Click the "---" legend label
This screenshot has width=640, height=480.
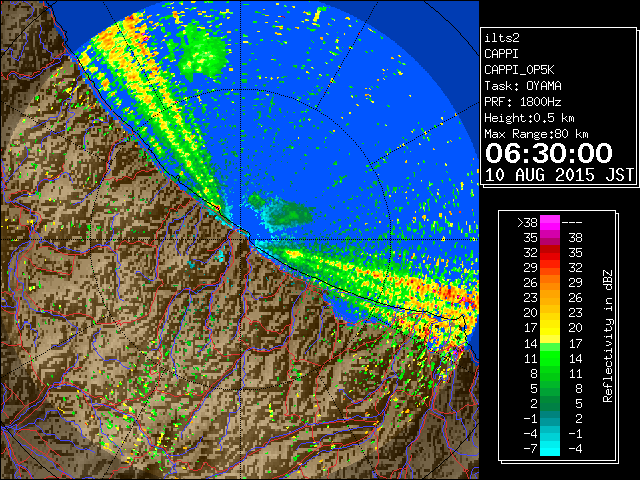click(572, 223)
